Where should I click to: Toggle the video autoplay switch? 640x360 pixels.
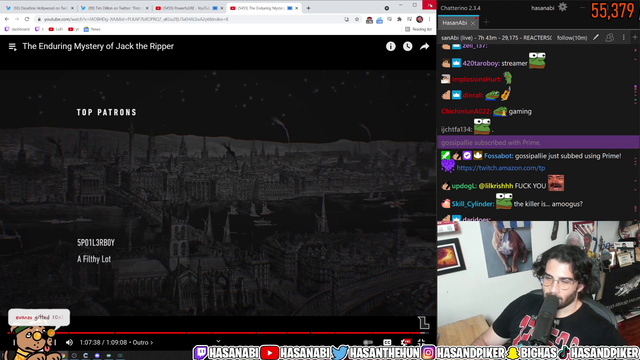pos(368,342)
